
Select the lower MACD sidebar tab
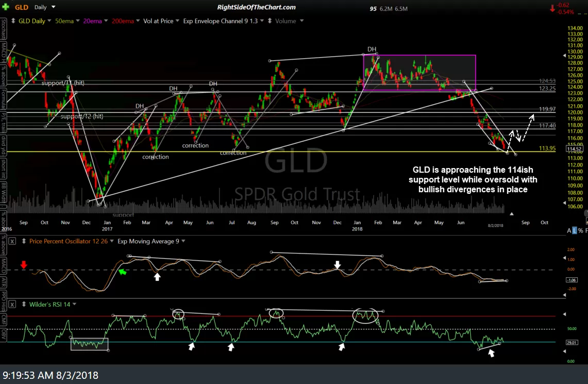tap(4, 266)
